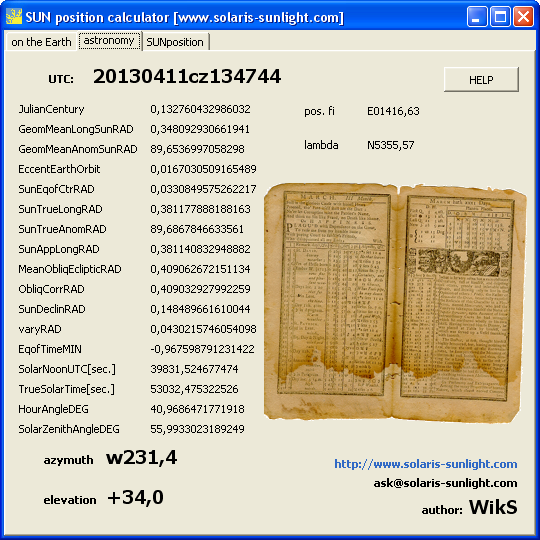Click the old almanac book image

[x=395, y=303]
